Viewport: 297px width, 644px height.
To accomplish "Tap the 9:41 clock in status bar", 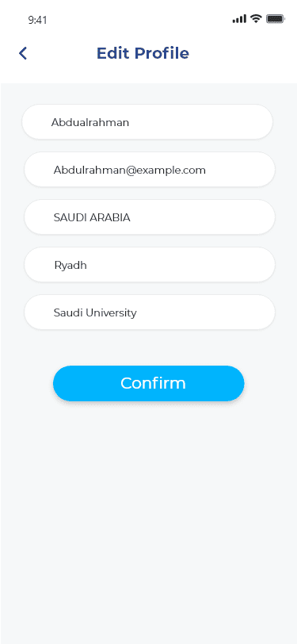I will pyautogui.click(x=37, y=20).
